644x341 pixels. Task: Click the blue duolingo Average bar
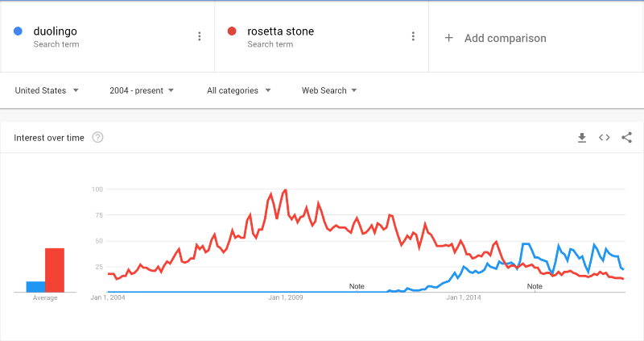35,286
